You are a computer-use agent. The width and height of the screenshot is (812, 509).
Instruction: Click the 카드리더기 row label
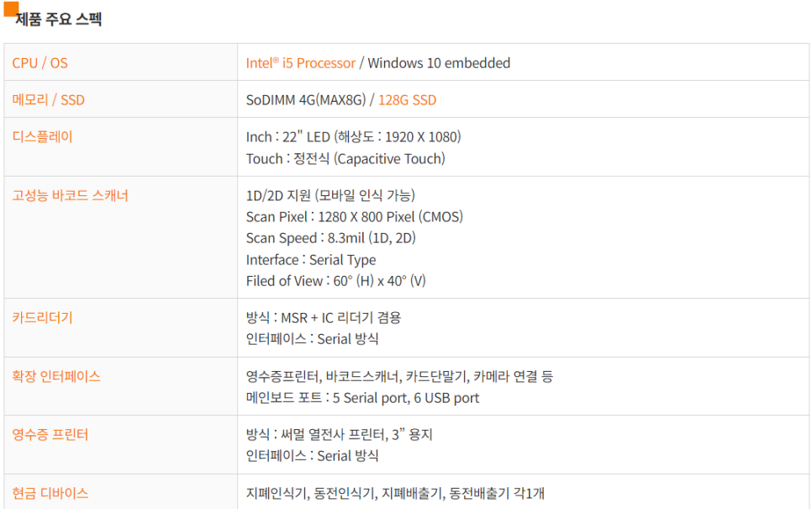(43, 317)
